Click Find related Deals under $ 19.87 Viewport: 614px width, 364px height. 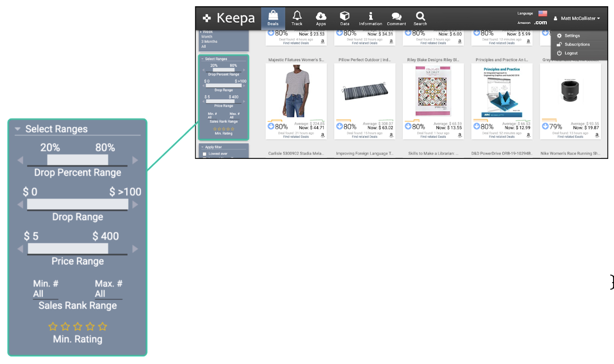(x=570, y=137)
